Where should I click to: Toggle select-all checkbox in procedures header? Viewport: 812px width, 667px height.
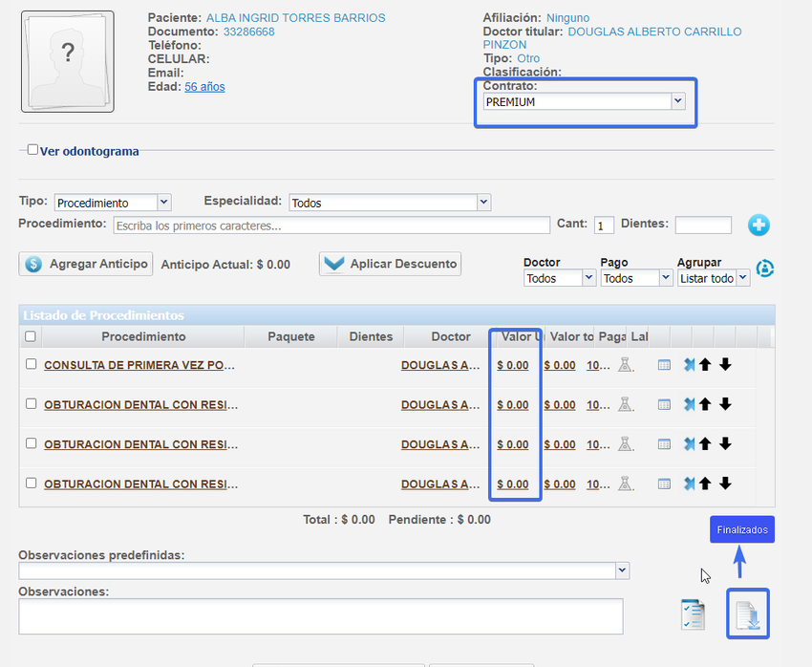(31, 336)
